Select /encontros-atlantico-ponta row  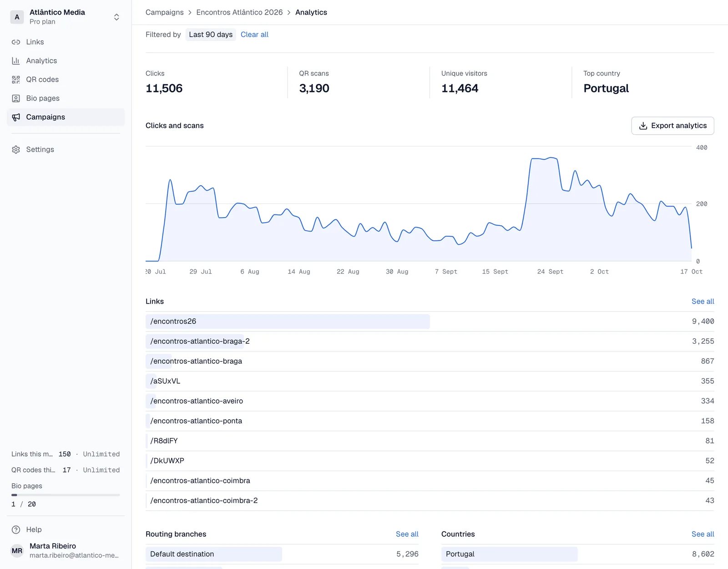[430, 421]
